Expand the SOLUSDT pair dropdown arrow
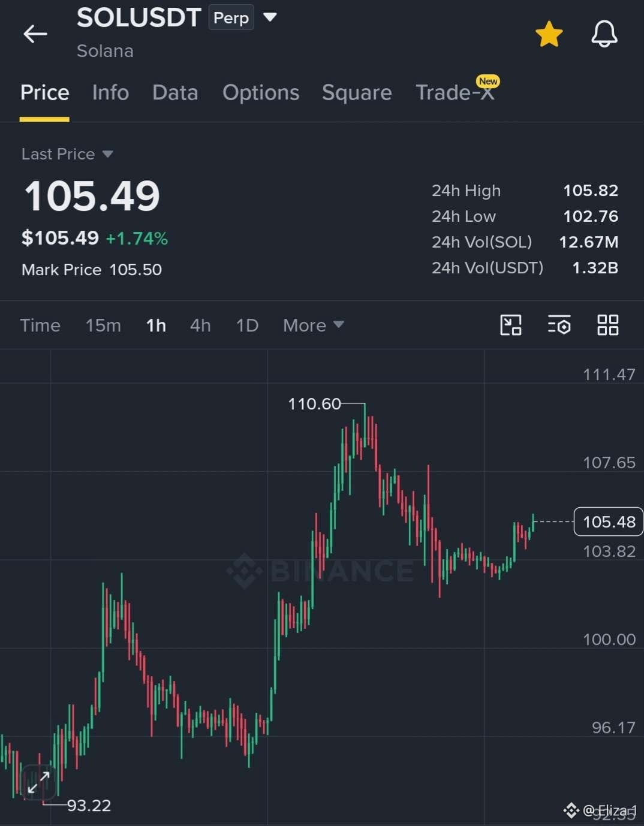The height and width of the screenshot is (826, 644). pyautogui.click(x=270, y=17)
